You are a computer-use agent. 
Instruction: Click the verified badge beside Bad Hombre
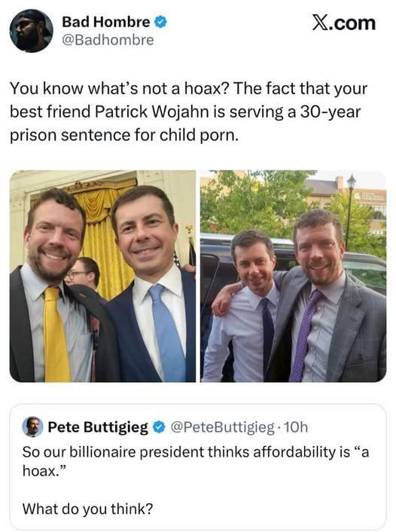160,23
